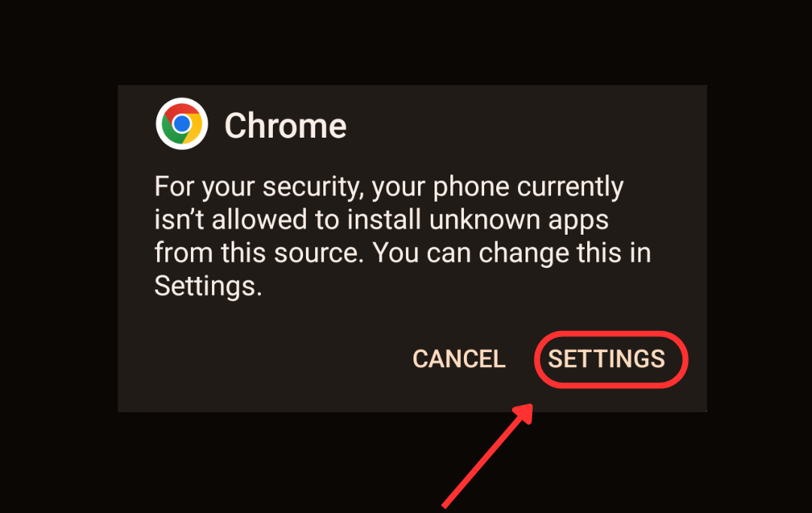This screenshot has height=513, width=812.
Task: Click the empty dialog area left of CANCEL
Action: (264, 359)
